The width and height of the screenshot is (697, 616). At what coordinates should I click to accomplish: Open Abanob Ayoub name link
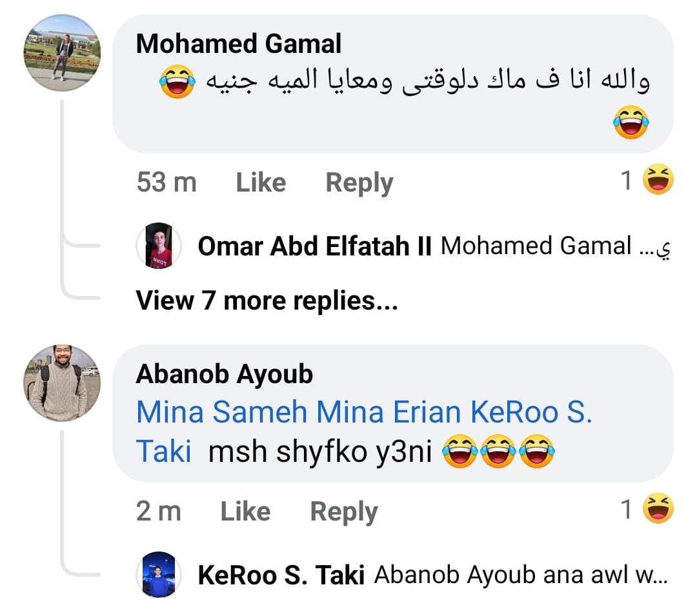pos(224,374)
